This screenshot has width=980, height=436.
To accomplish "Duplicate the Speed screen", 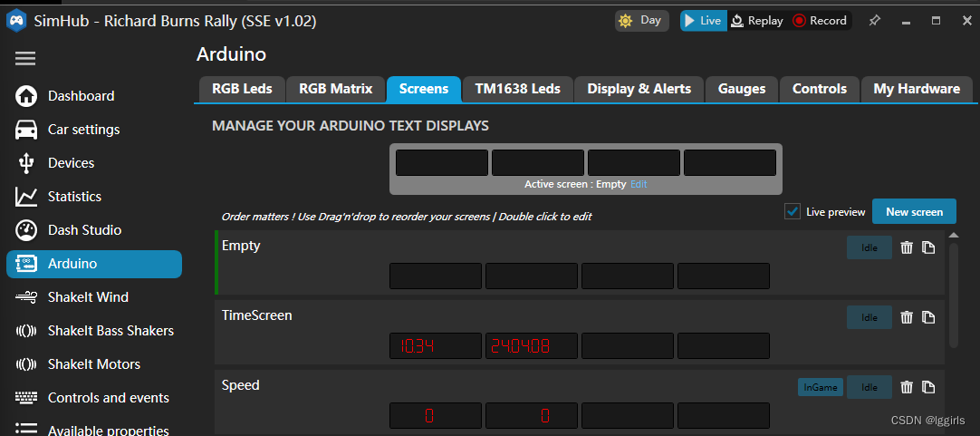I will [x=928, y=387].
